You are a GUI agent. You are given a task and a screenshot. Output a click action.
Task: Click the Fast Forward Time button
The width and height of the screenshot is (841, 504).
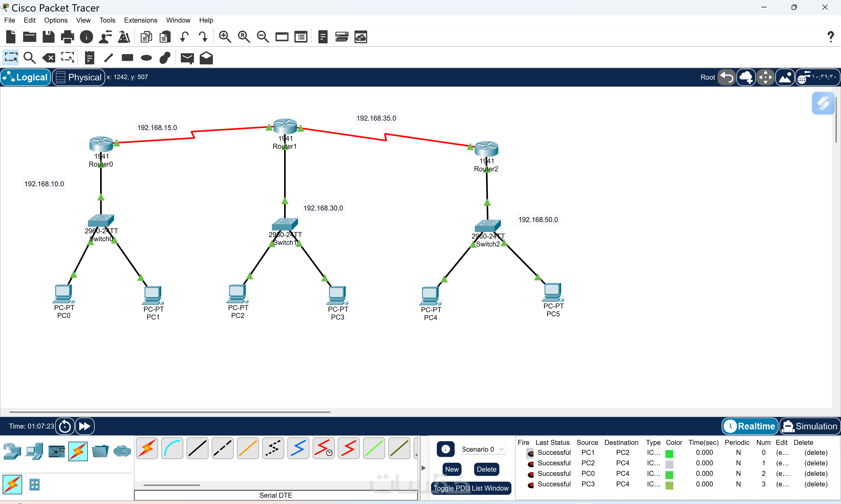point(85,426)
